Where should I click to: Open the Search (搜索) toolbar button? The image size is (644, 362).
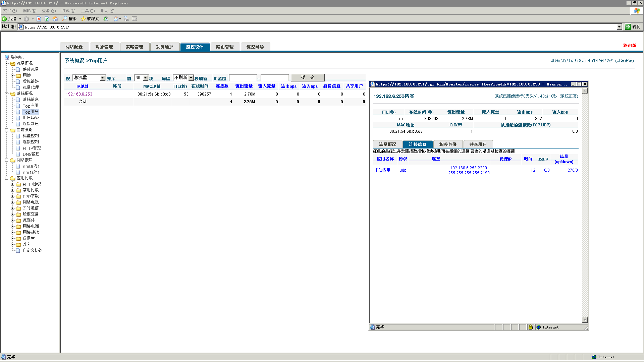pos(69,19)
